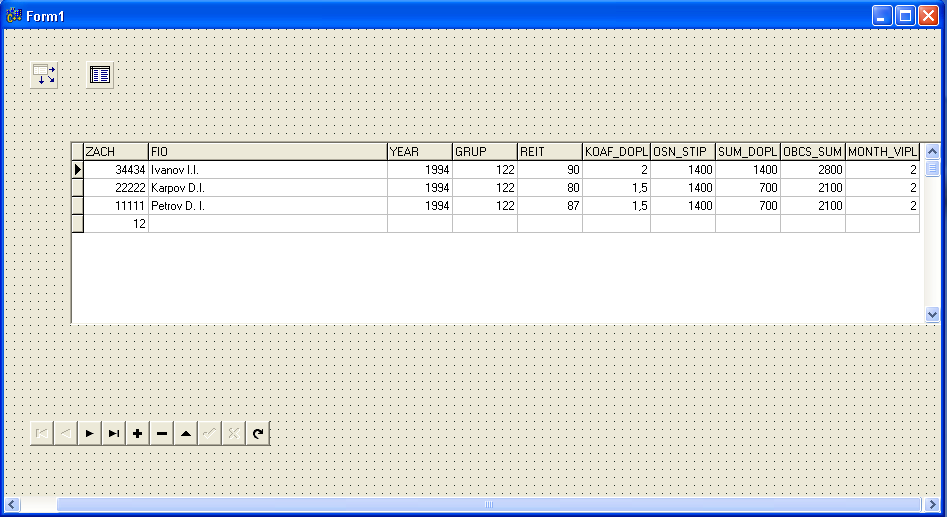Select cell with ZACH value 22222

(116, 188)
